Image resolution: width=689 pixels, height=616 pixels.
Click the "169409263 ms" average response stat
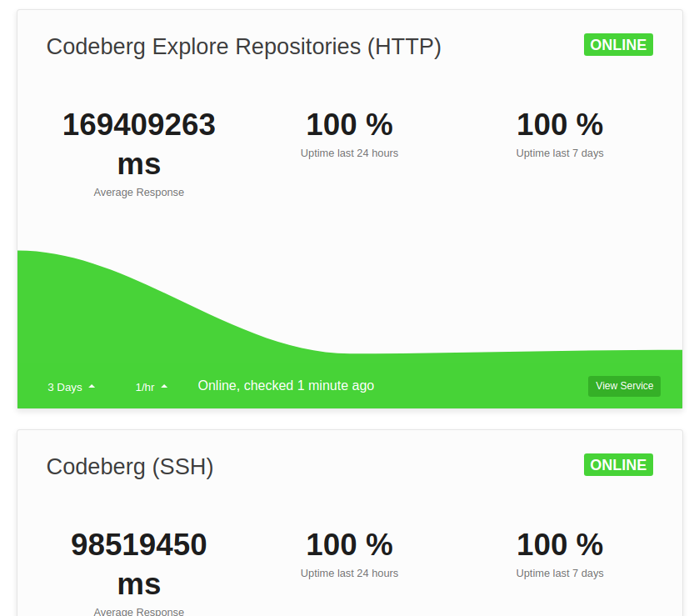139,143
